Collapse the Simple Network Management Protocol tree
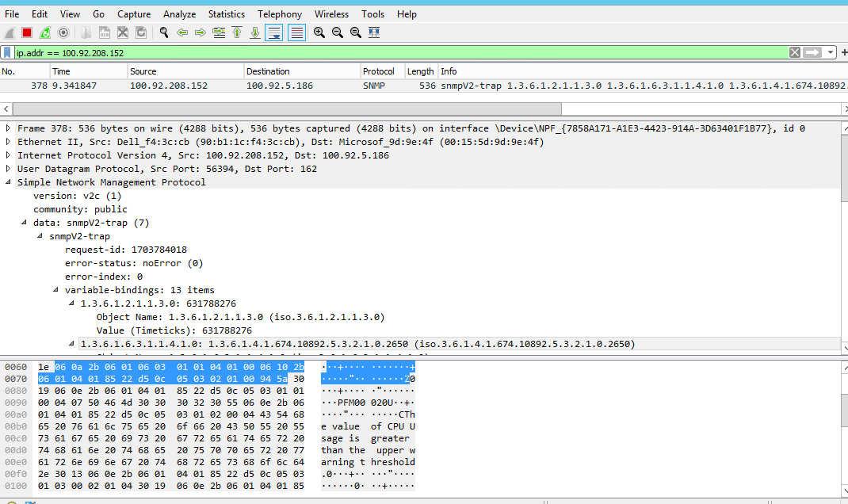This screenshot has width=848, height=504. (9, 181)
